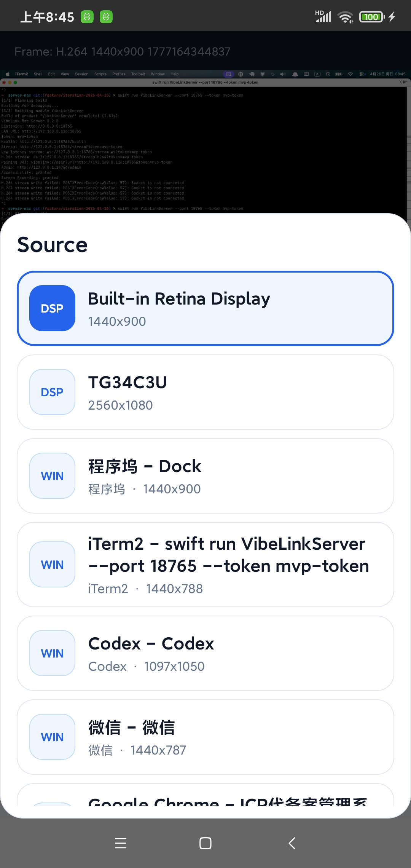This screenshot has width=411, height=868.
Task: Select the Codex – Codex window source
Action: pos(205,653)
